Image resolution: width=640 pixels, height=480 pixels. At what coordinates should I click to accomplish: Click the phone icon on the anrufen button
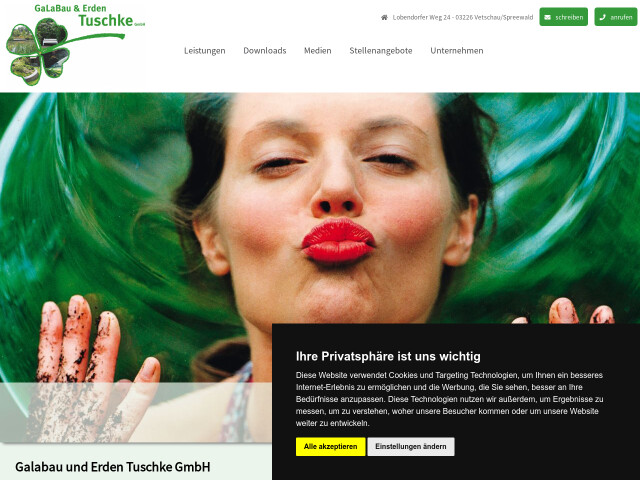tap(602, 18)
